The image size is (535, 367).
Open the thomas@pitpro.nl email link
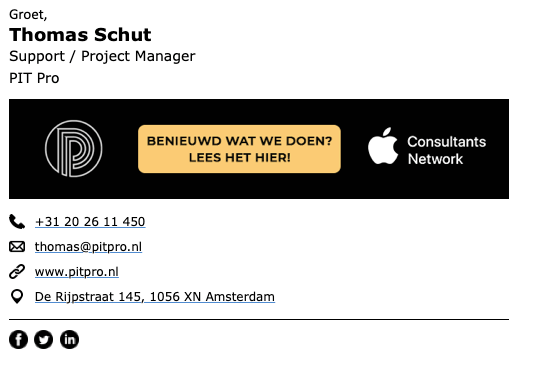pyautogui.click(x=88, y=247)
